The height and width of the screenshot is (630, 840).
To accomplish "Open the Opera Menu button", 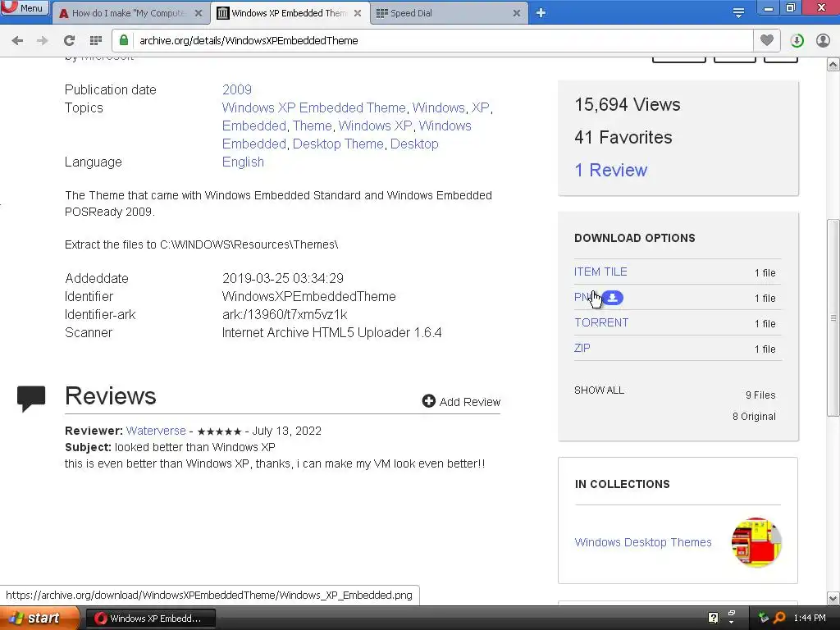I will point(24,8).
